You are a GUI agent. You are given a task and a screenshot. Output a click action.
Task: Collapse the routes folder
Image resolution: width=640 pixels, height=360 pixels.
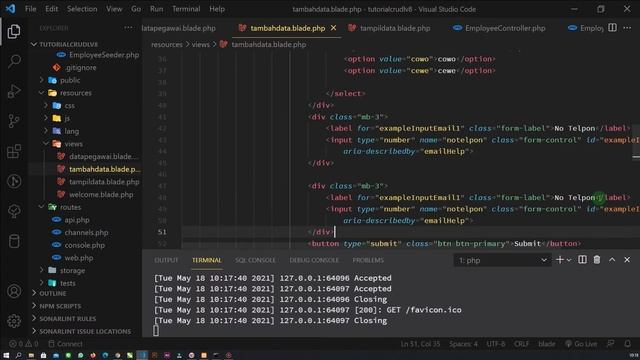(x=70, y=207)
